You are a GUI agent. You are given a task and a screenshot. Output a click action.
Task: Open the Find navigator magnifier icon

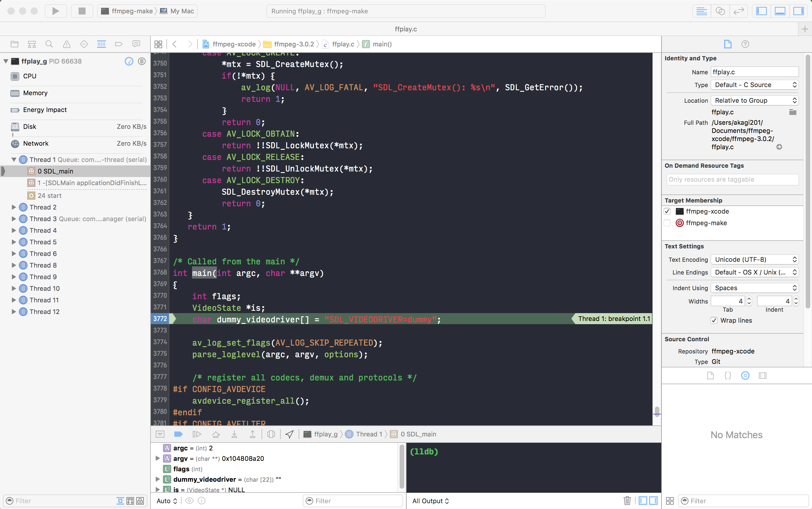click(49, 44)
